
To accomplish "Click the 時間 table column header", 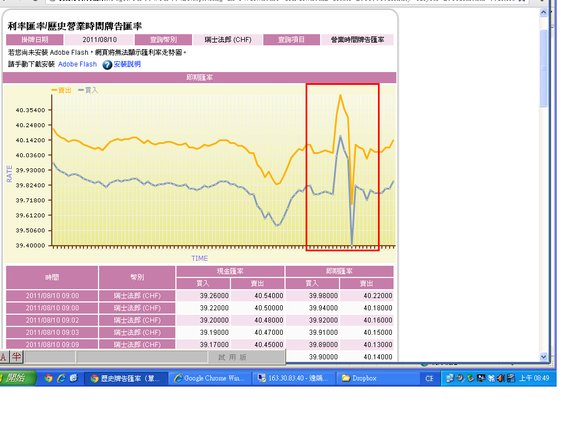I will (x=52, y=277).
